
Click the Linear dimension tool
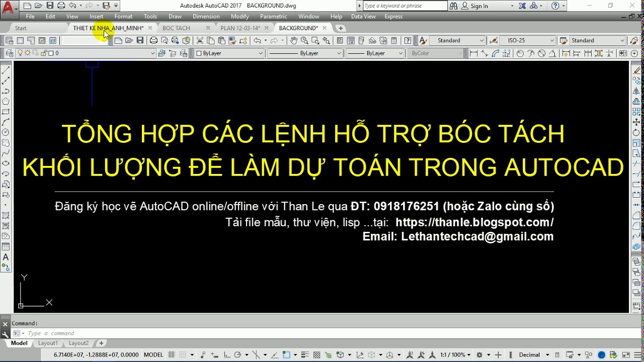coord(473,53)
